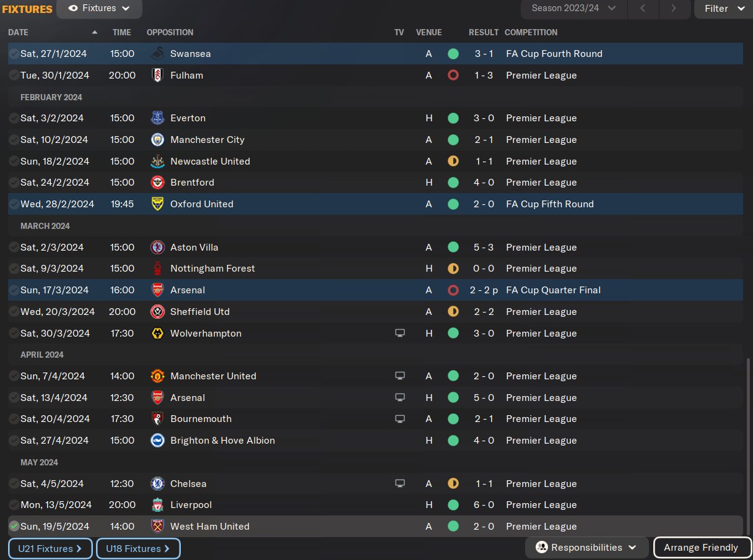Click the Oxford United crest icon
The height and width of the screenshot is (560, 753).
(x=158, y=204)
